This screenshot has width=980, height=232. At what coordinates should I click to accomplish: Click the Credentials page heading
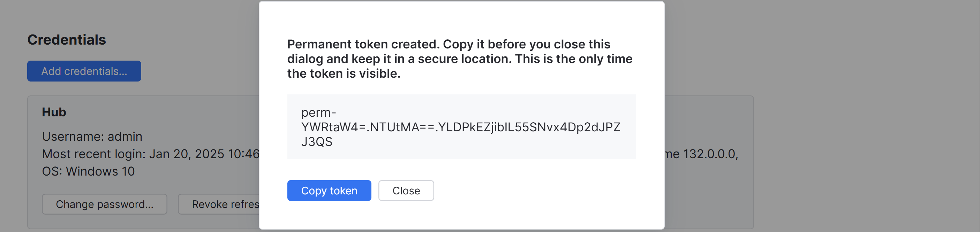click(x=67, y=40)
